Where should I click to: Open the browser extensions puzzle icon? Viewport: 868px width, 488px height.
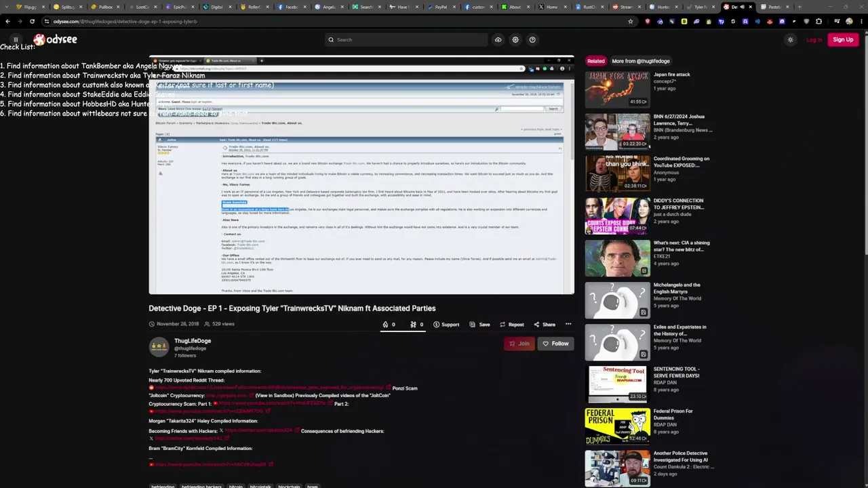[x=818, y=21]
